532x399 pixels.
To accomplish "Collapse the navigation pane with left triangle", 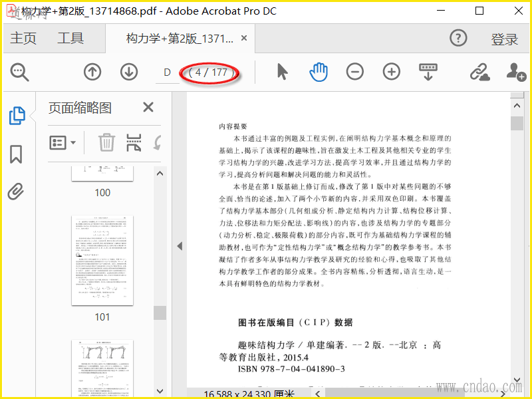I will [180, 246].
